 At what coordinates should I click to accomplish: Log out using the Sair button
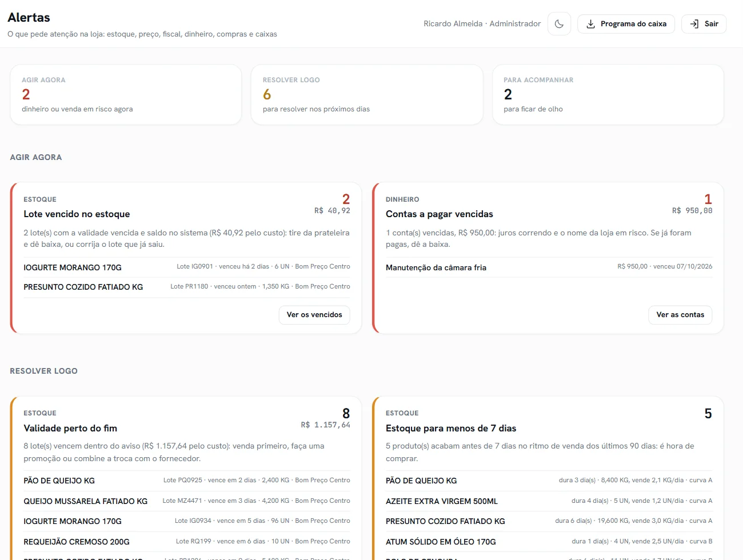coord(704,24)
